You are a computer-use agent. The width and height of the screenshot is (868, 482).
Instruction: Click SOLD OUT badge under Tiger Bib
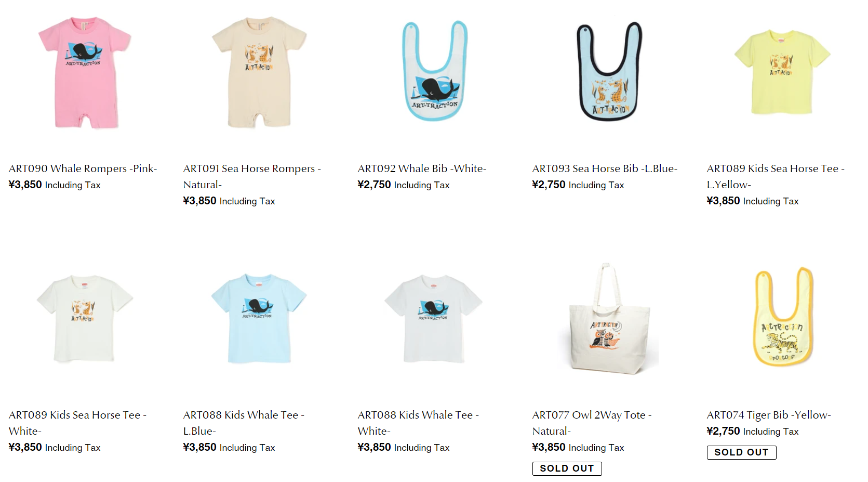click(x=741, y=452)
